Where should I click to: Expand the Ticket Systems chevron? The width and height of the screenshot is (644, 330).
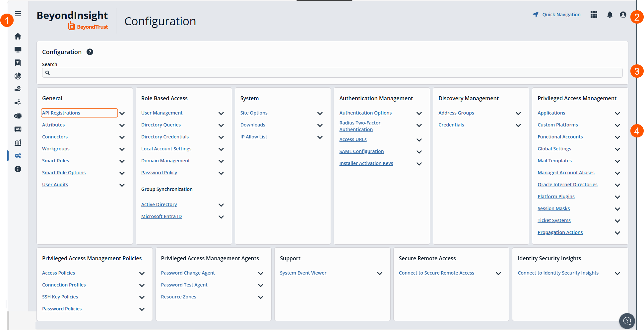click(x=617, y=221)
